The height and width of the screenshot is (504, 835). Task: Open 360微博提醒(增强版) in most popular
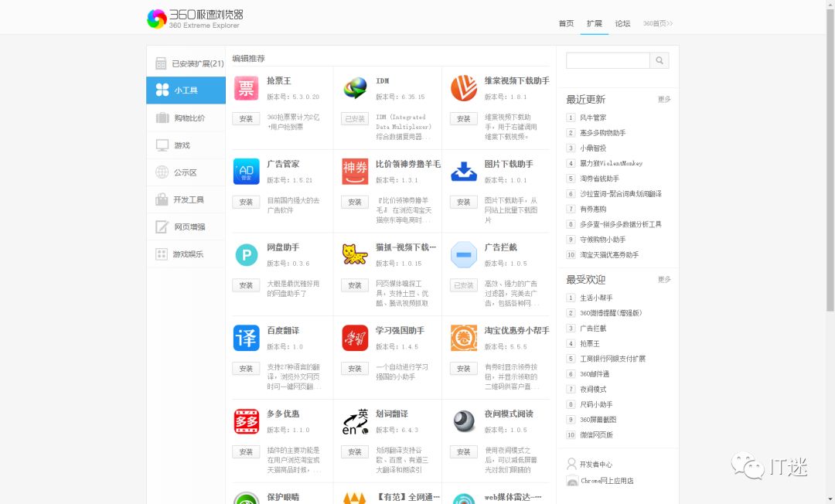pos(611,313)
